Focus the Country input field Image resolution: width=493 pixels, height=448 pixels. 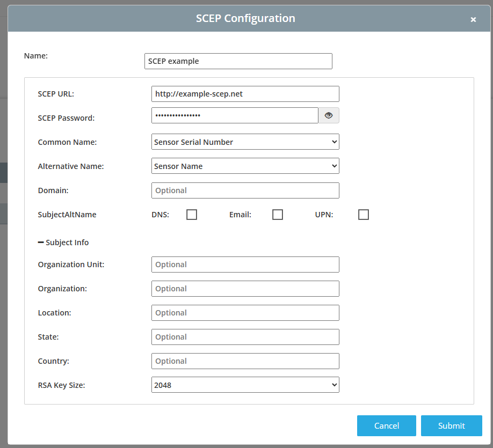[x=245, y=361]
